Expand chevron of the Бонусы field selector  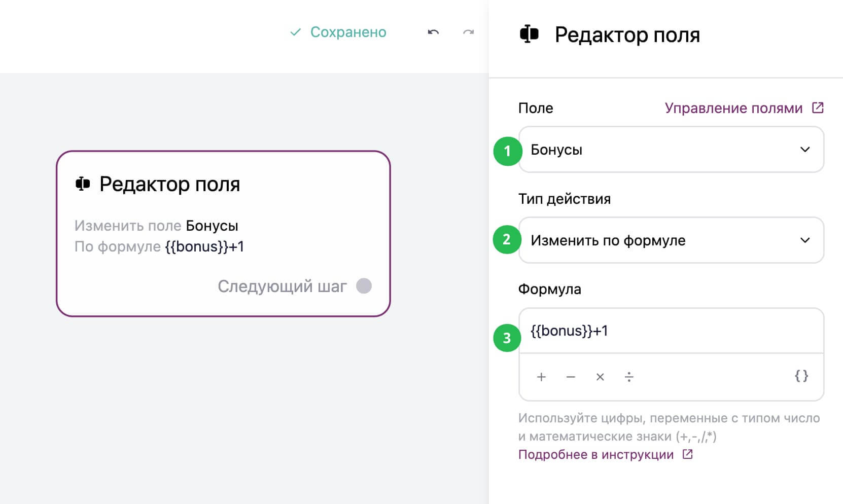[x=805, y=150]
